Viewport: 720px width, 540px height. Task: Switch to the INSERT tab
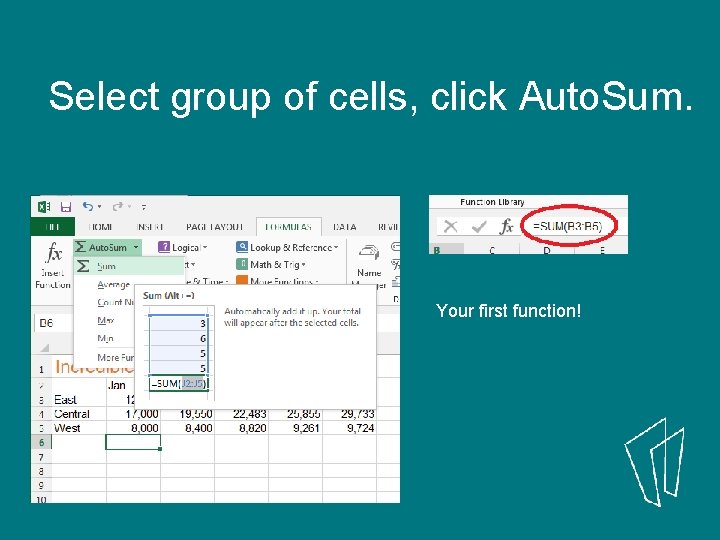click(x=150, y=227)
